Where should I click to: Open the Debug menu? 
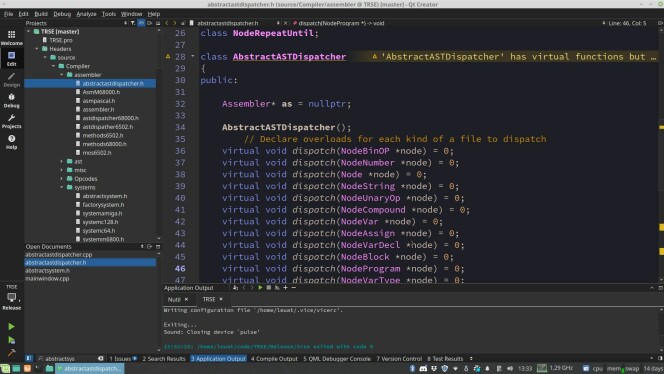pyautogui.click(x=62, y=14)
